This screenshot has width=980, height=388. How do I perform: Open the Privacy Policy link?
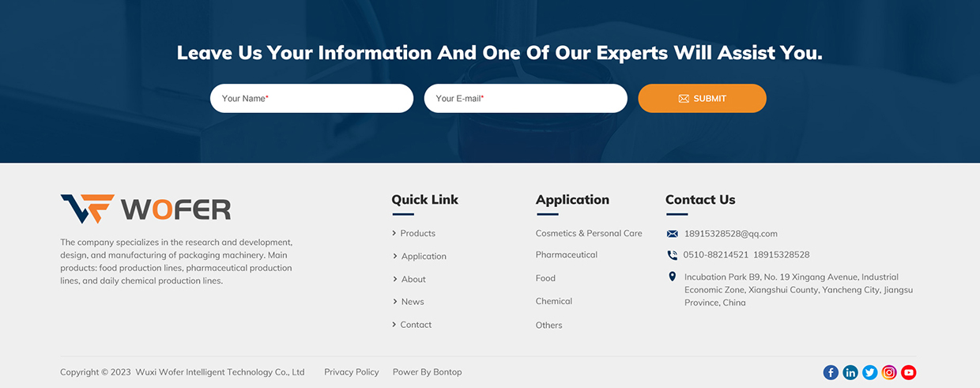[x=352, y=372]
